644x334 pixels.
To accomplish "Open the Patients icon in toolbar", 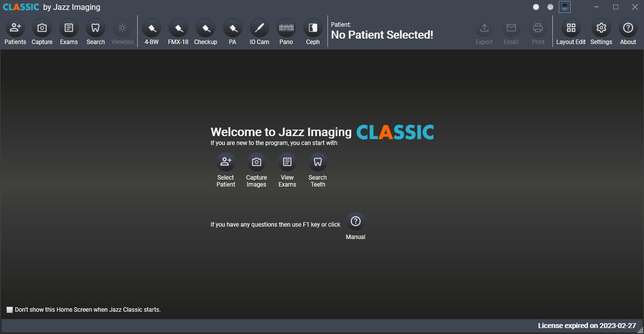I will (15, 28).
